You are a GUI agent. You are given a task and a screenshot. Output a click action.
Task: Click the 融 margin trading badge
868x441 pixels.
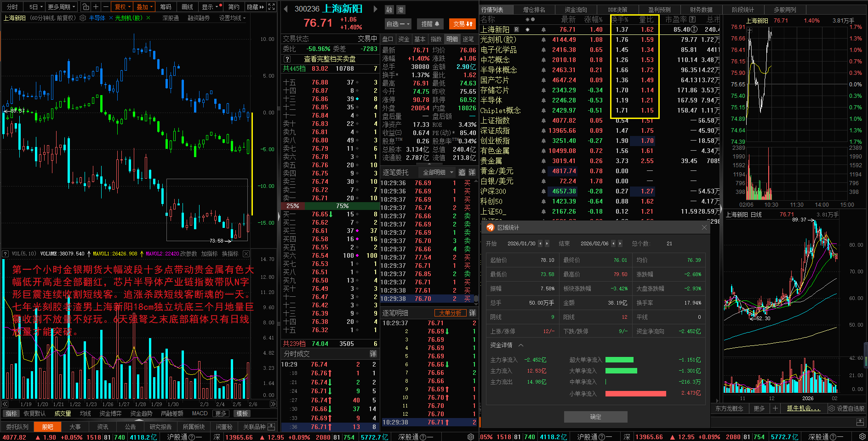click(389, 10)
